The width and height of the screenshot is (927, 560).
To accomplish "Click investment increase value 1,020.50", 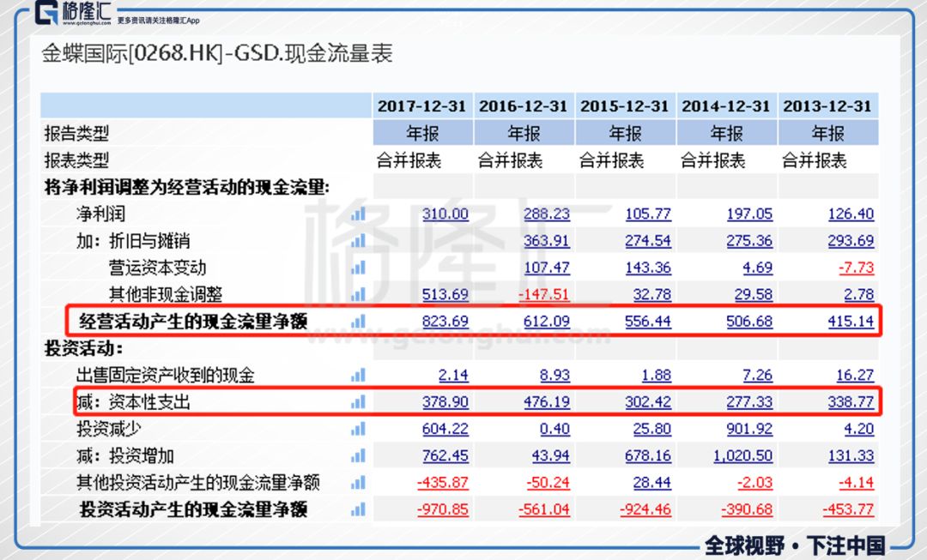I will pos(743,455).
